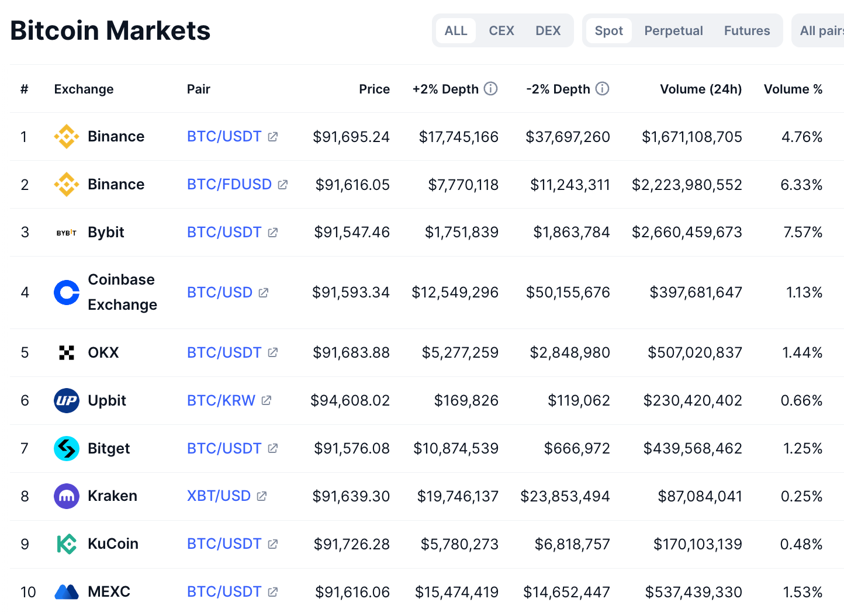This screenshot has height=616, width=844.
Task: Switch to the DEX tab
Action: 548,30
